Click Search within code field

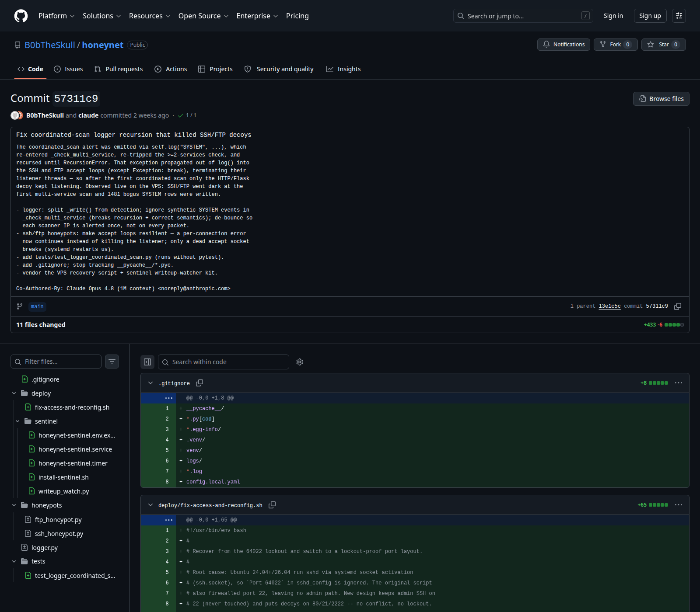223,362
